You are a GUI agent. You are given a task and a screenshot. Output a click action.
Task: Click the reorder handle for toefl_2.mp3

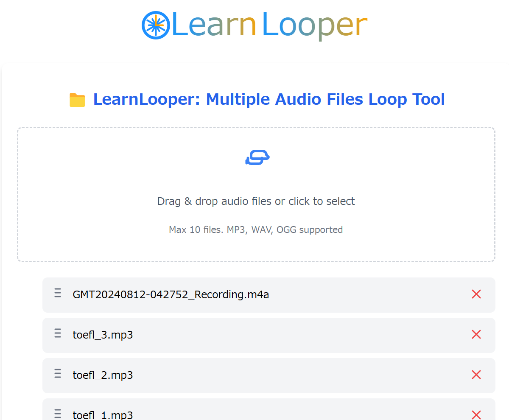coord(58,374)
